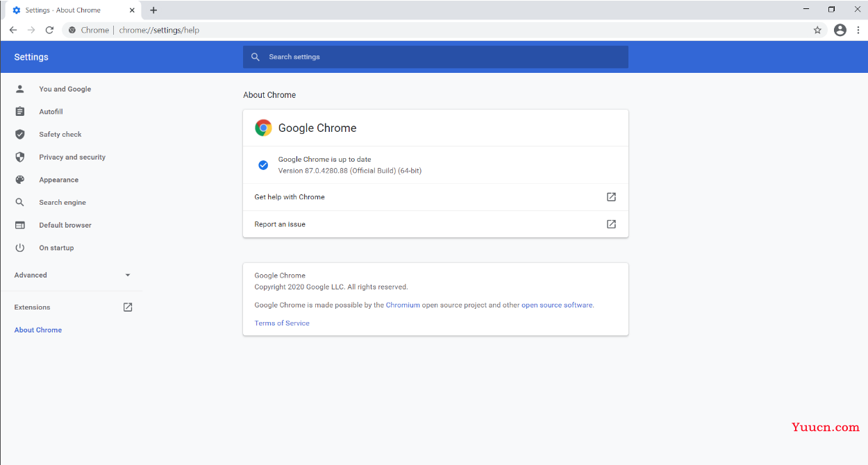Click the Settings header title

(x=31, y=57)
